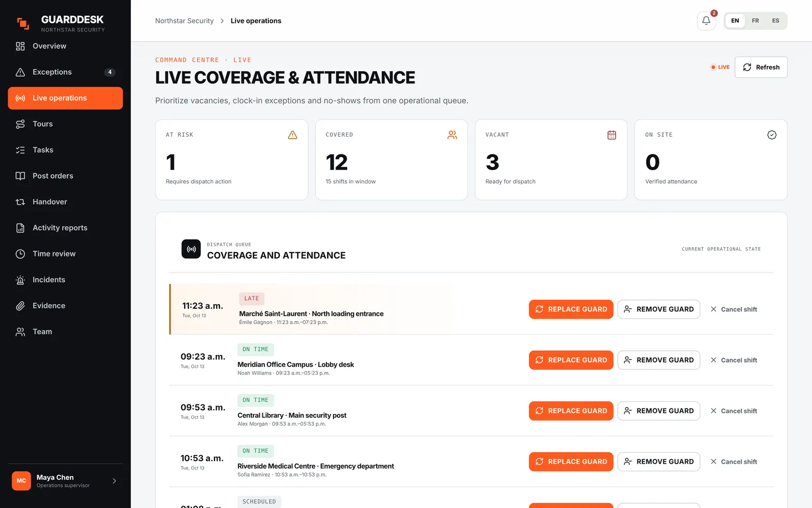
Task: Click the Tasks checklist icon in the sidebar
Action: (20, 150)
